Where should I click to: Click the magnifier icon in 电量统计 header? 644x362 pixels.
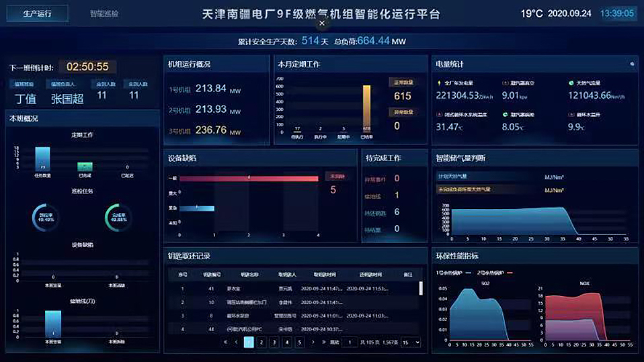[632, 64]
